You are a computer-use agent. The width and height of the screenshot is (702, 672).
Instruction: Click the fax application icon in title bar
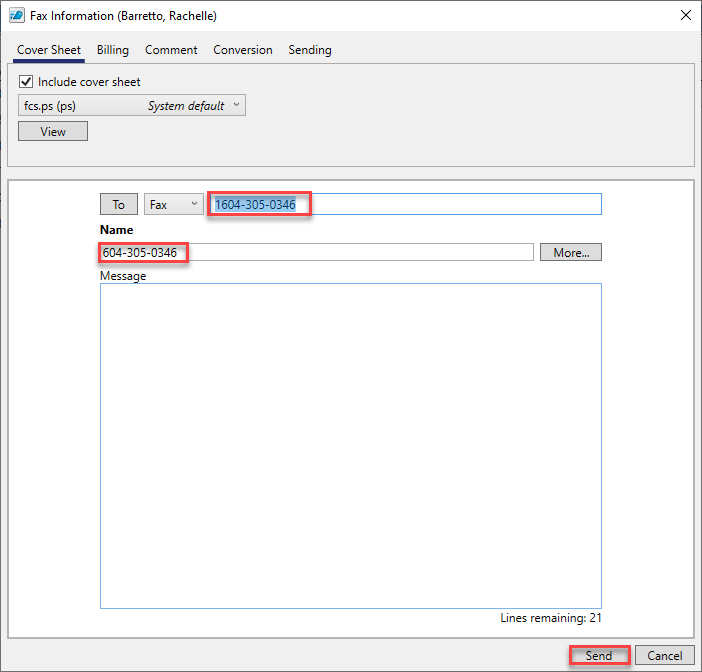tap(17, 16)
